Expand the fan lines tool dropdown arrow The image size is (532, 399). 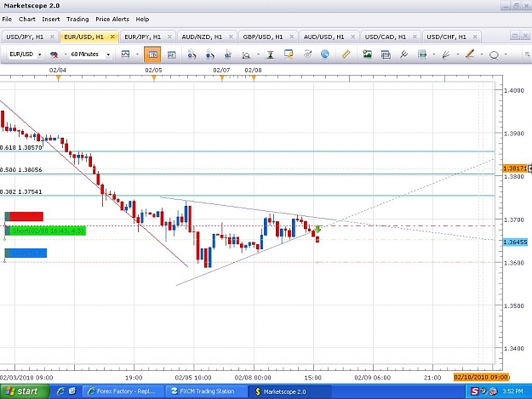(x=458, y=54)
